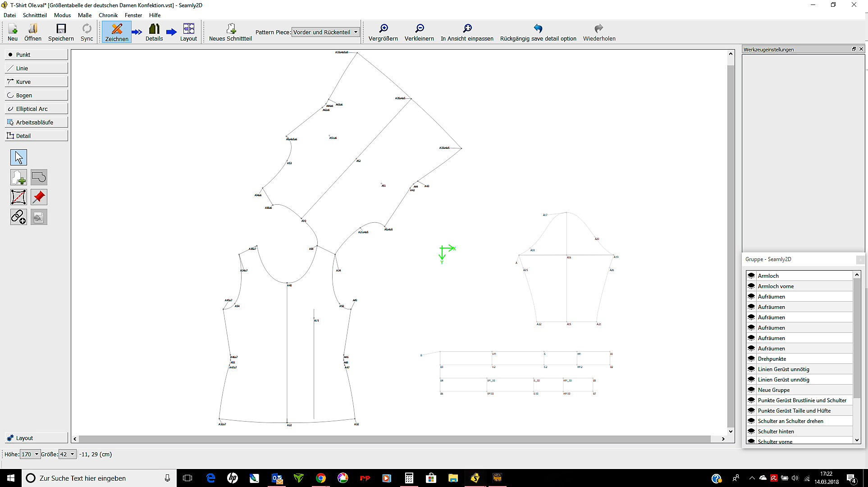Click In Ansicht einpassen zoom icon
This screenshot has width=868, height=487.
(x=467, y=32)
